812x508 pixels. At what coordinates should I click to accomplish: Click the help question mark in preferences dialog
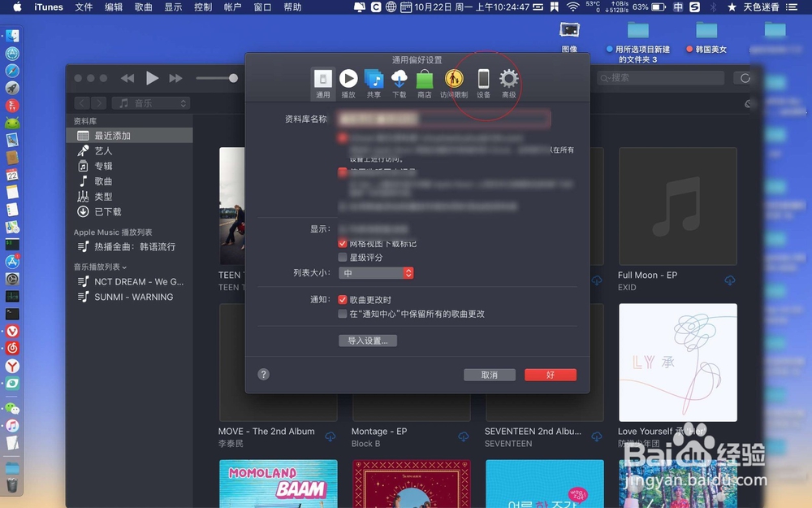point(262,374)
